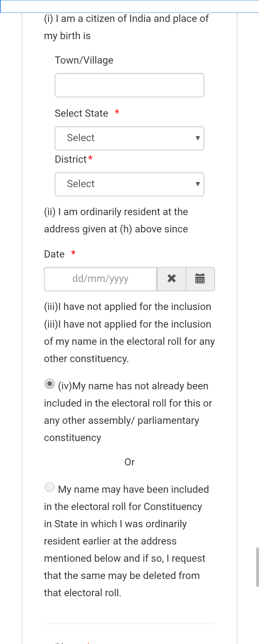Click the 'Date' field label

(x=54, y=254)
